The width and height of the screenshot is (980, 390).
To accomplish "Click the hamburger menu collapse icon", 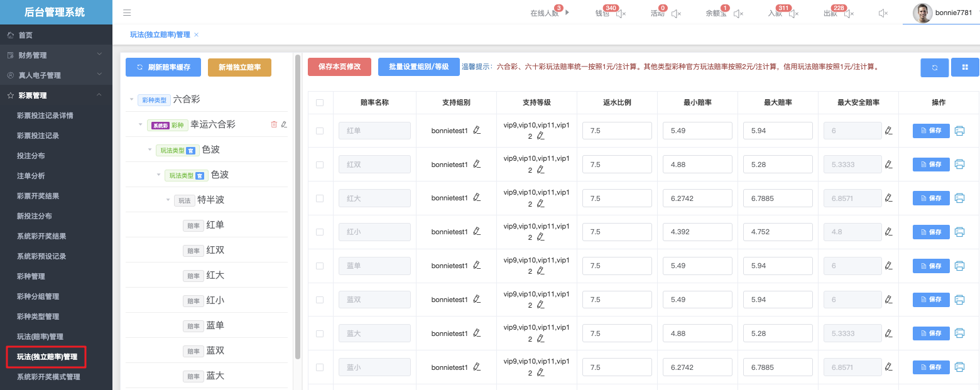I will (x=127, y=13).
